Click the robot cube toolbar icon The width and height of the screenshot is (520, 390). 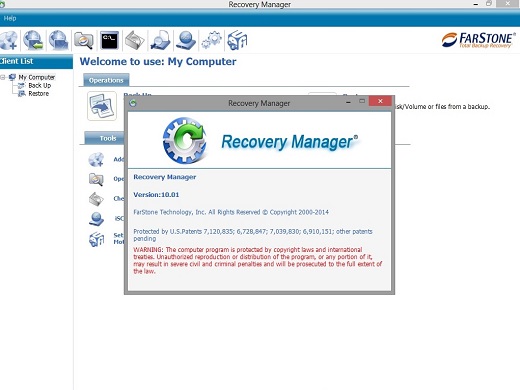point(237,40)
